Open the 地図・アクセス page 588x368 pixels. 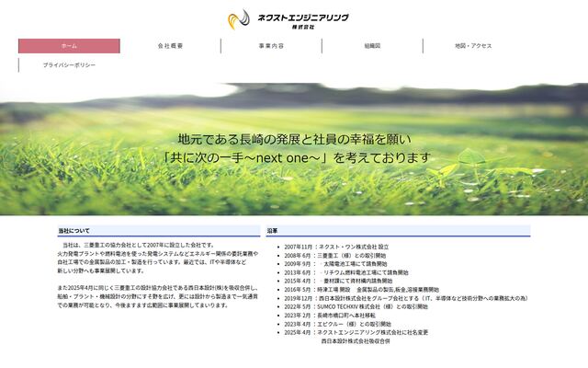coord(473,46)
